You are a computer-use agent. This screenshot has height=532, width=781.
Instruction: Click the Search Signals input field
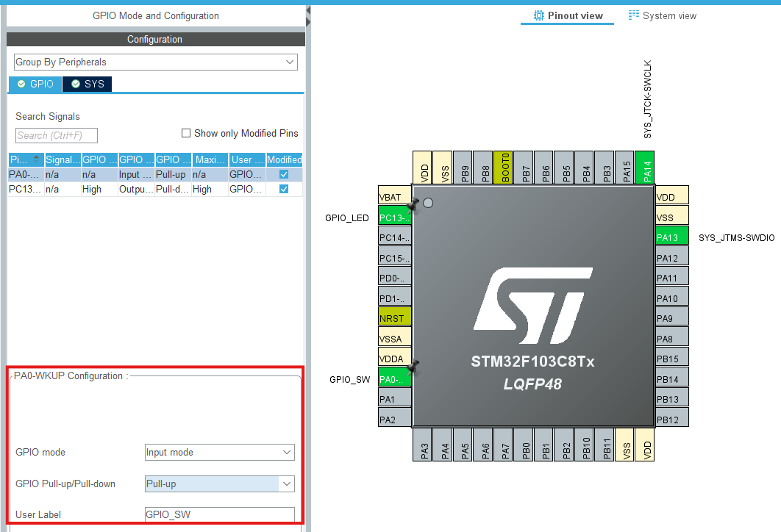(x=57, y=135)
